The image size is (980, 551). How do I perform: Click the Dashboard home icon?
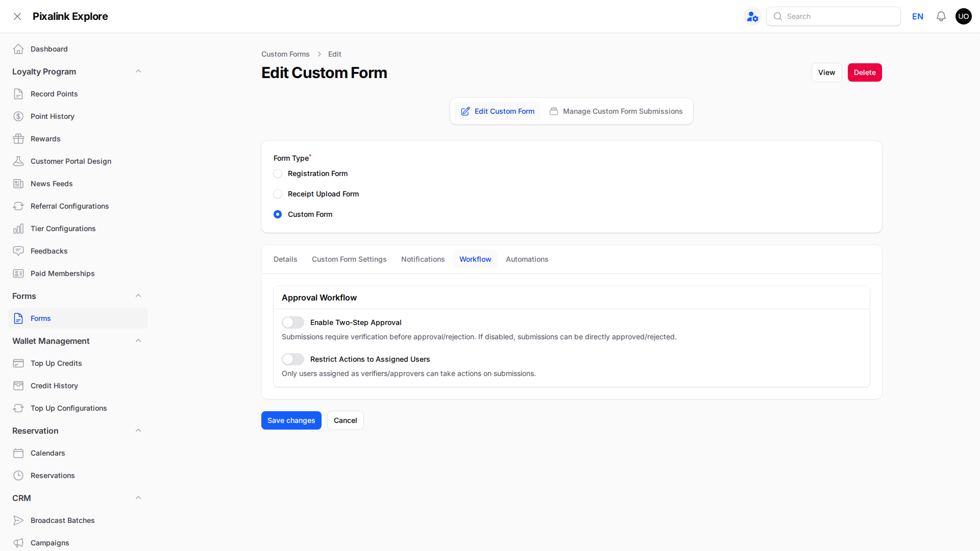click(x=18, y=49)
